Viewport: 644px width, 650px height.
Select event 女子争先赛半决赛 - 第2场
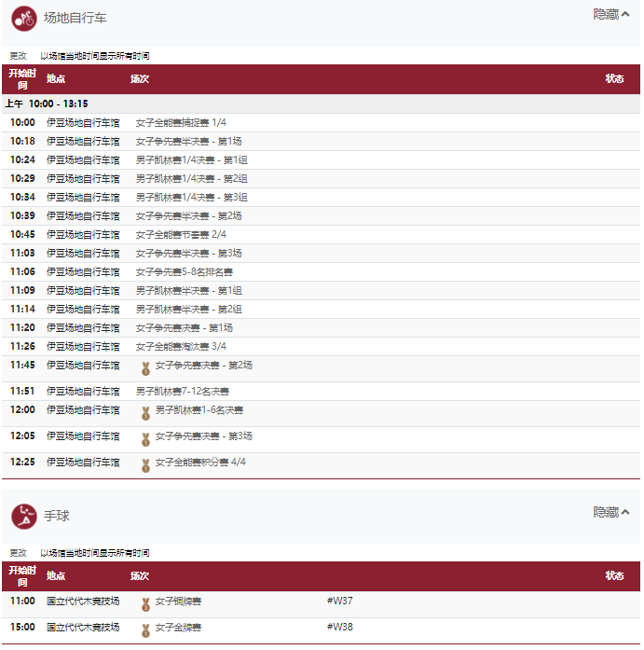[x=189, y=216]
